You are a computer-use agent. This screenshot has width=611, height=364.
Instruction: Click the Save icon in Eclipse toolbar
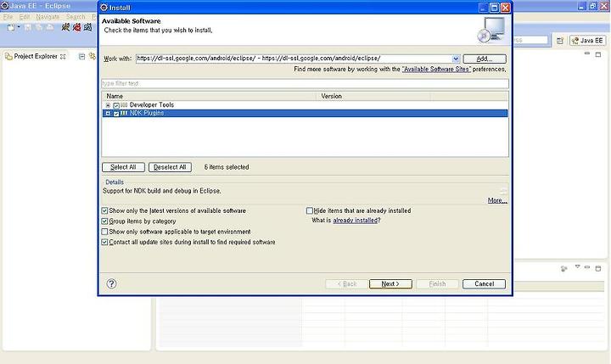click(x=28, y=27)
